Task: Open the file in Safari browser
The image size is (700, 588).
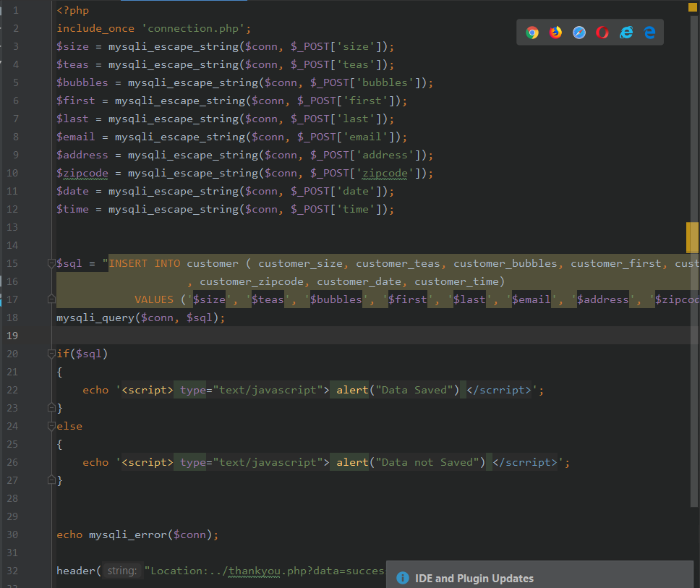Action: point(579,33)
